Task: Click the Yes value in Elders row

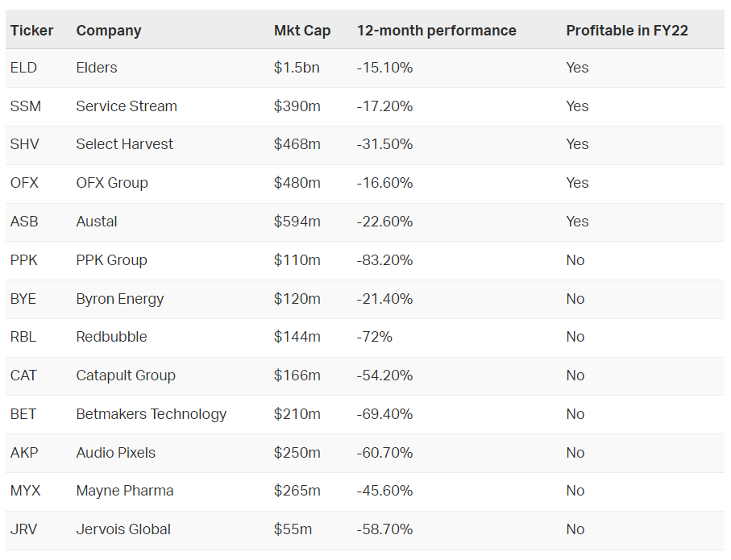Action: pos(577,68)
